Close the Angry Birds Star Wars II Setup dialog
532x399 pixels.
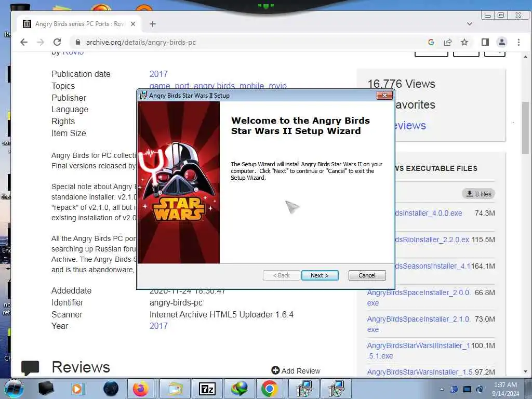[x=384, y=96]
